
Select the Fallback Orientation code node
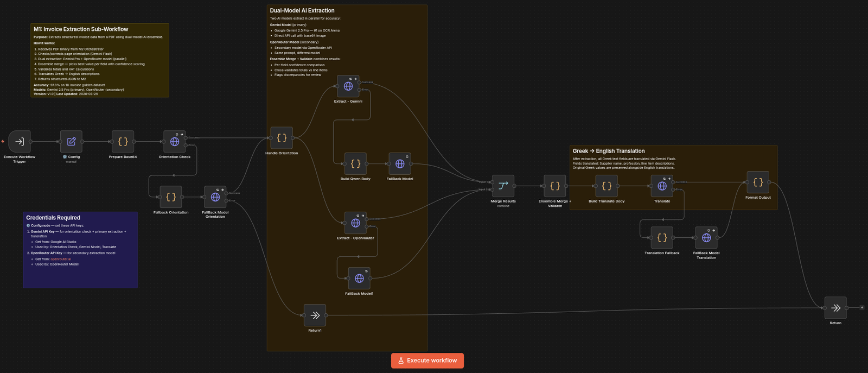(171, 197)
